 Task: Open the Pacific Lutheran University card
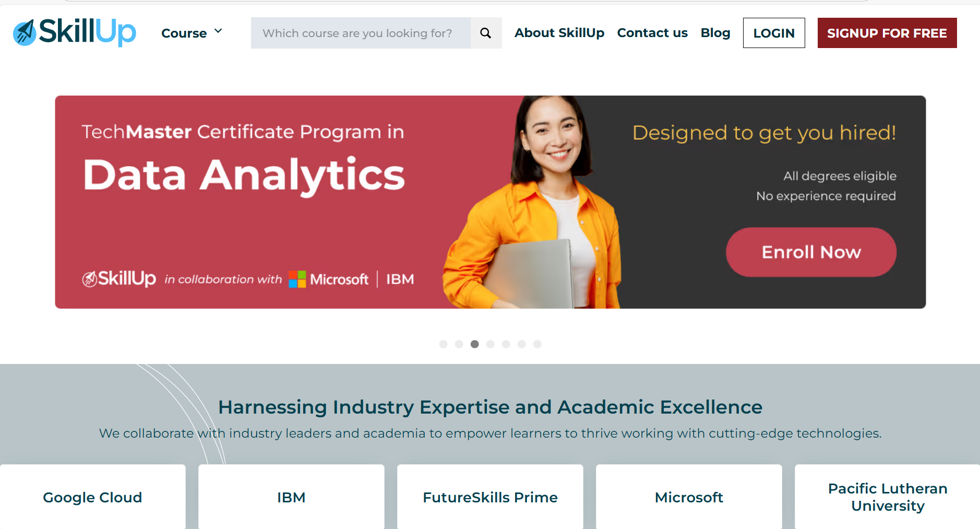click(887, 497)
